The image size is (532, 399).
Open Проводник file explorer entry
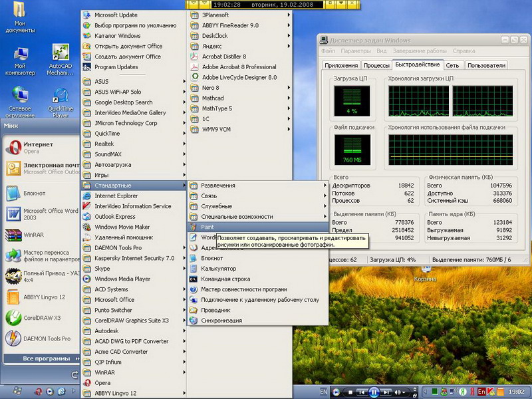(x=258, y=310)
